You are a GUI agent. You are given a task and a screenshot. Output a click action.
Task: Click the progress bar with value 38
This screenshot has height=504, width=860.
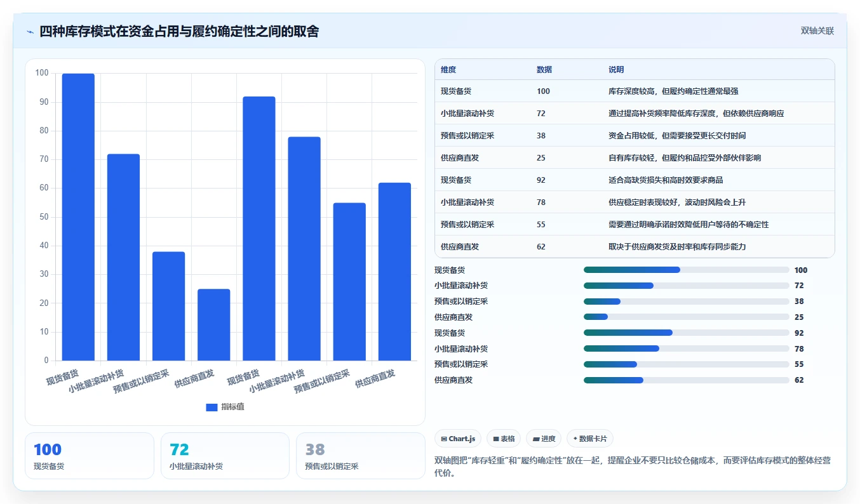[x=686, y=302]
